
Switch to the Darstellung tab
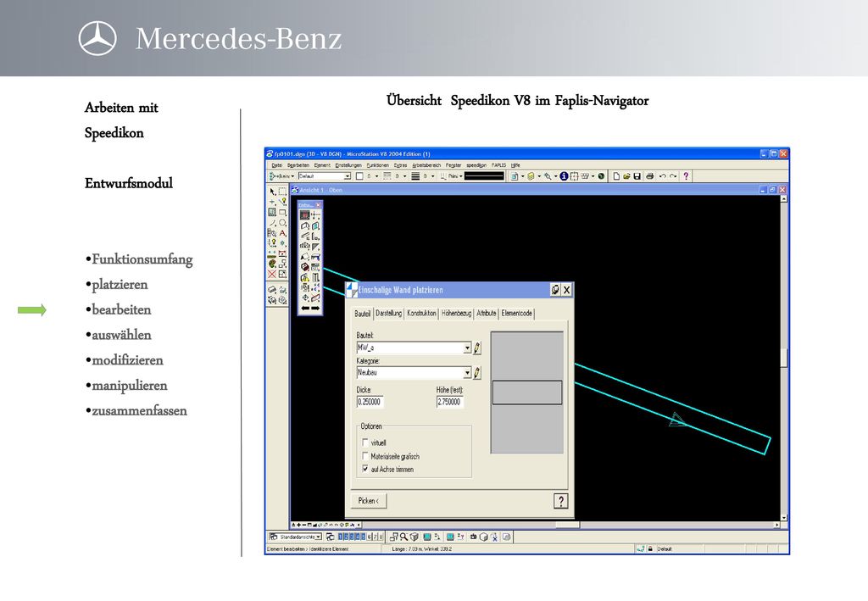[388, 314]
